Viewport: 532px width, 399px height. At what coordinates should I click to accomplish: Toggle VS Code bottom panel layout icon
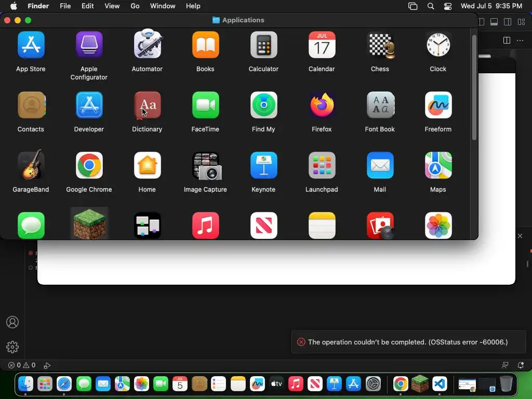pos(494,22)
